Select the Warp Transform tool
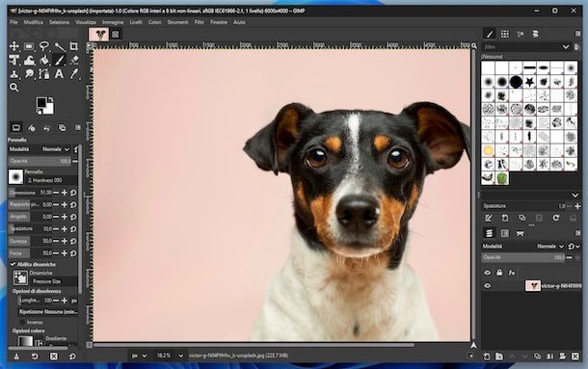 click(x=29, y=60)
